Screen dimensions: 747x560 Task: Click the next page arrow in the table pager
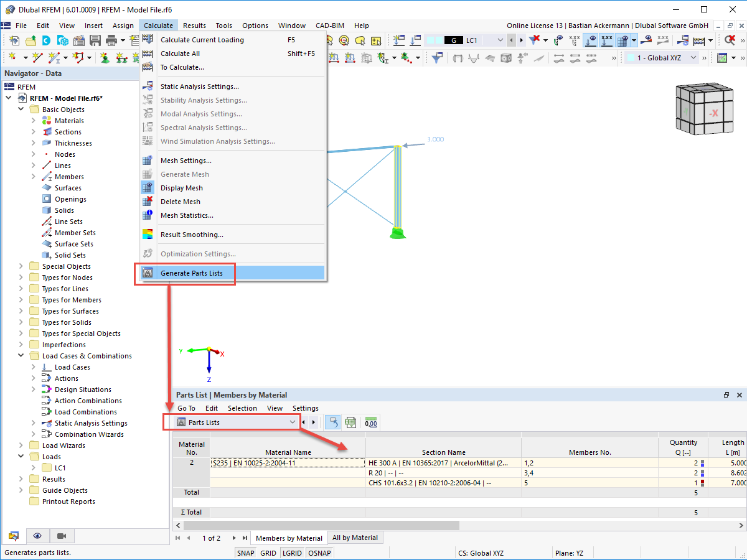pos(235,537)
